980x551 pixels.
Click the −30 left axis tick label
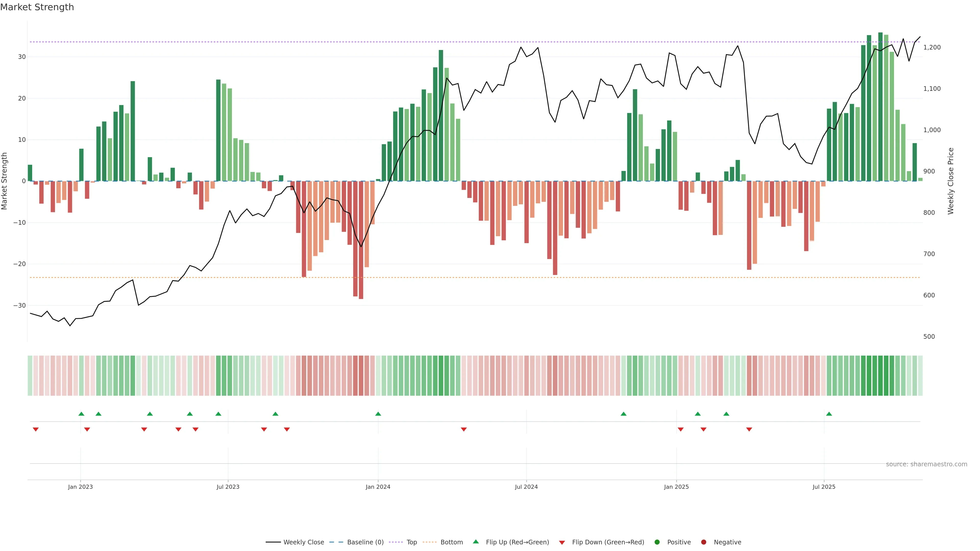[19, 305]
